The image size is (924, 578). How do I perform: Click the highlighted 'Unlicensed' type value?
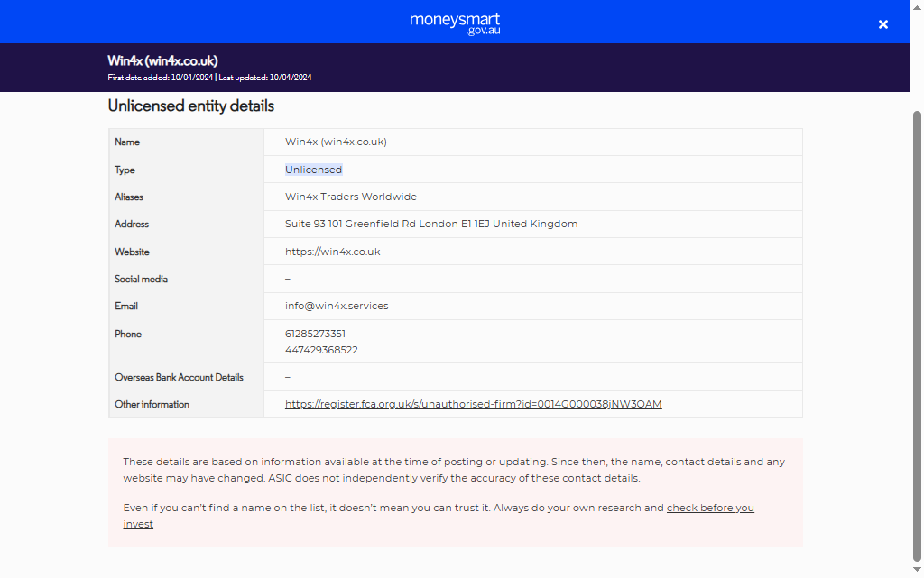313,170
